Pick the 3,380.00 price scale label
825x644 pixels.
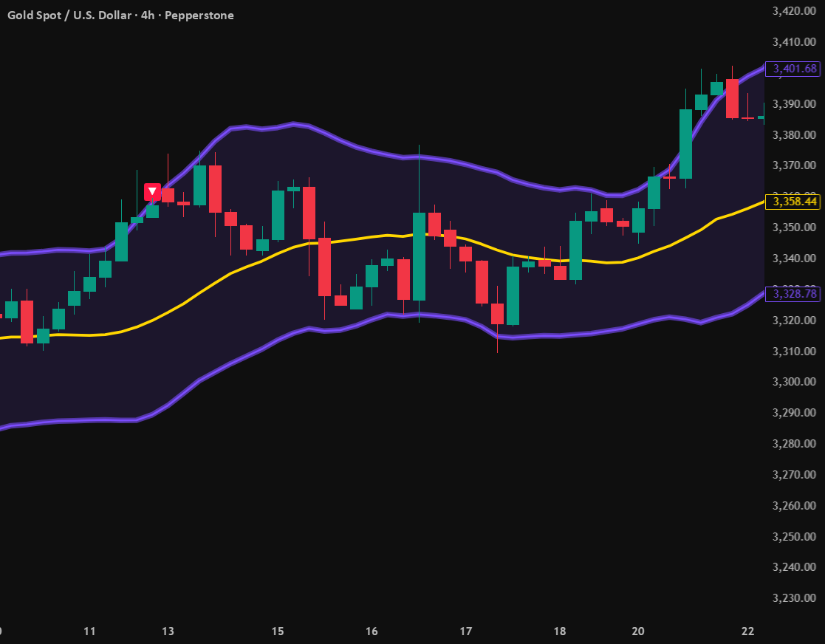(x=794, y=135)
